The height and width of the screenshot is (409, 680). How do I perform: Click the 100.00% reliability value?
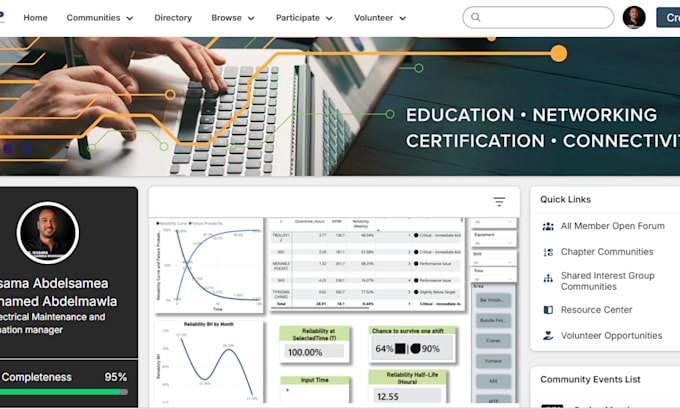click(x=305, y=352)
